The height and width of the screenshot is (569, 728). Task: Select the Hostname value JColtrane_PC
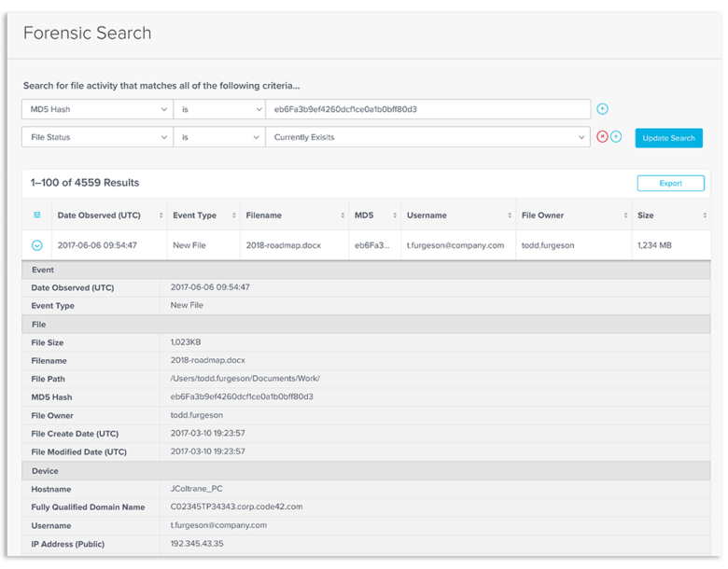196,489
